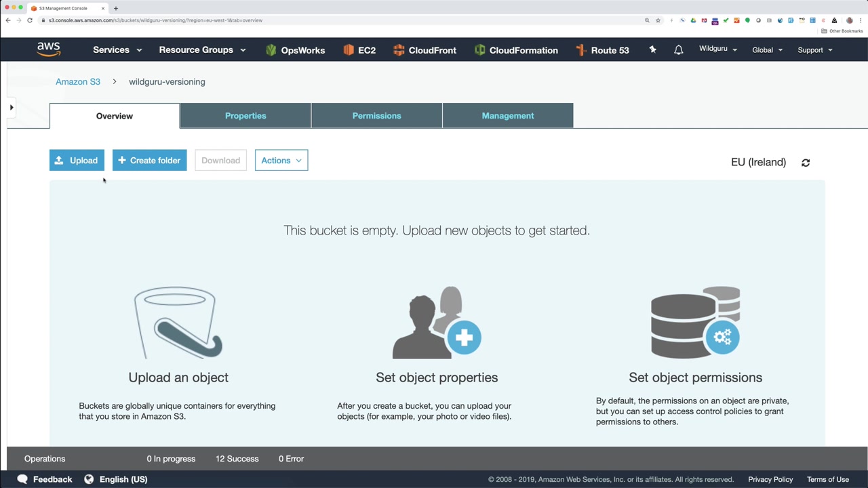868x488 pixels.
Task: Open the notifications bell
Action: [678, 49]
